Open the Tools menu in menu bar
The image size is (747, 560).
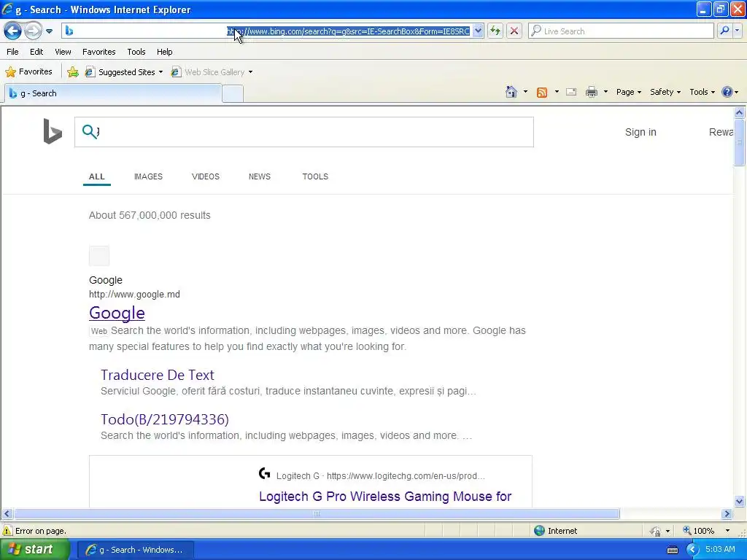pyautogui.click(x=136, y=52)
